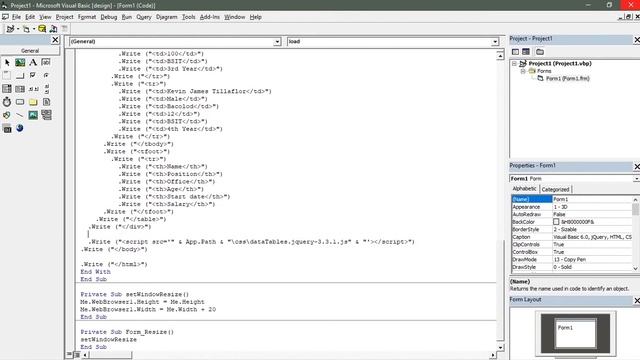The image size is (640, 360).
Task: Select the Pointer tool in toolbox
Action: coord(7,62)
